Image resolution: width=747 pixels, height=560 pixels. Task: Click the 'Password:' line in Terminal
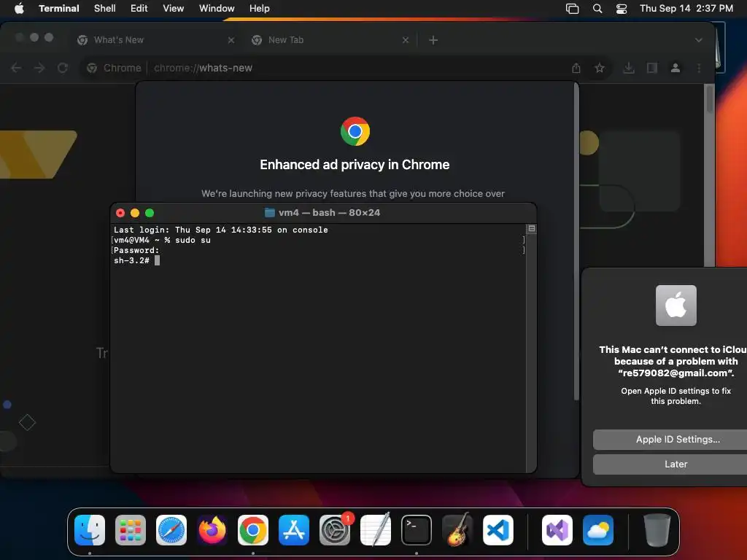coord(136,251)
